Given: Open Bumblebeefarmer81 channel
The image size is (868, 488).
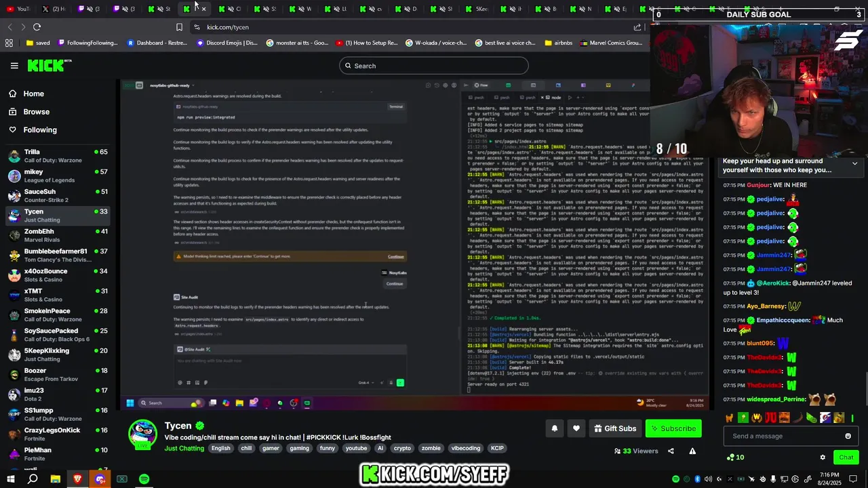Looking at the screenshot, I should (58, 255).
